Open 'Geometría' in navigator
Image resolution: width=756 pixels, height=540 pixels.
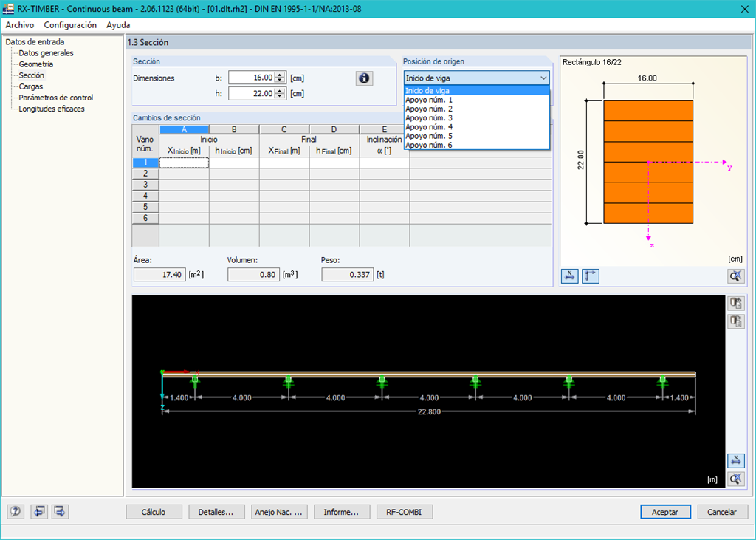(36, 64)
